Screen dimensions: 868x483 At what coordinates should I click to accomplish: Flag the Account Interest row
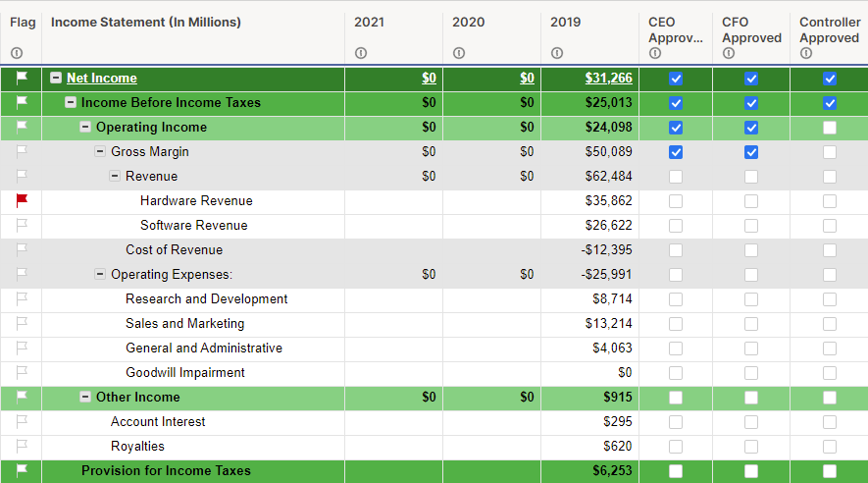pos(22,421)
